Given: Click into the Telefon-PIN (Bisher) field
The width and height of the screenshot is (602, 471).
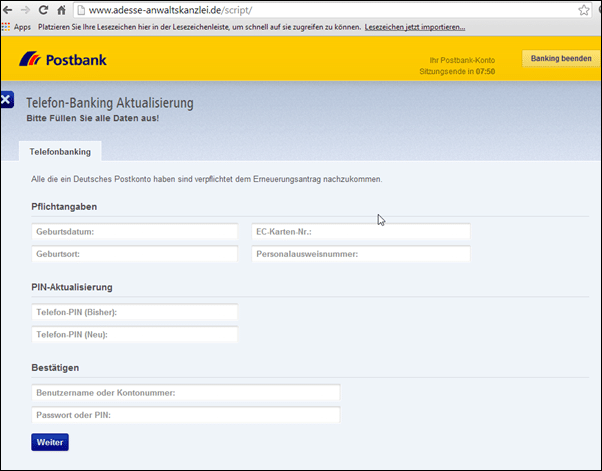Looking at the screenshot, I should pos(135,312).
